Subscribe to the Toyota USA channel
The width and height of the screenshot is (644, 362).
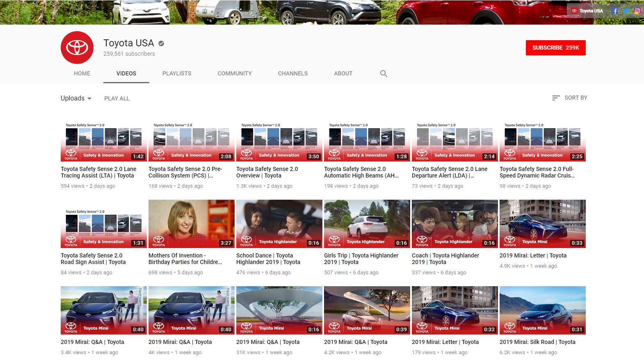pyautogui.click(x=556, y=48)
